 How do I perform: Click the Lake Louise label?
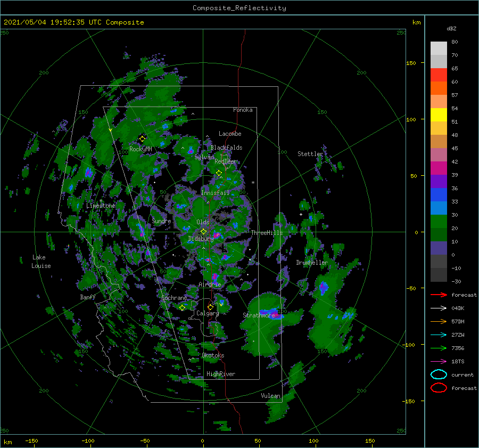41,262
